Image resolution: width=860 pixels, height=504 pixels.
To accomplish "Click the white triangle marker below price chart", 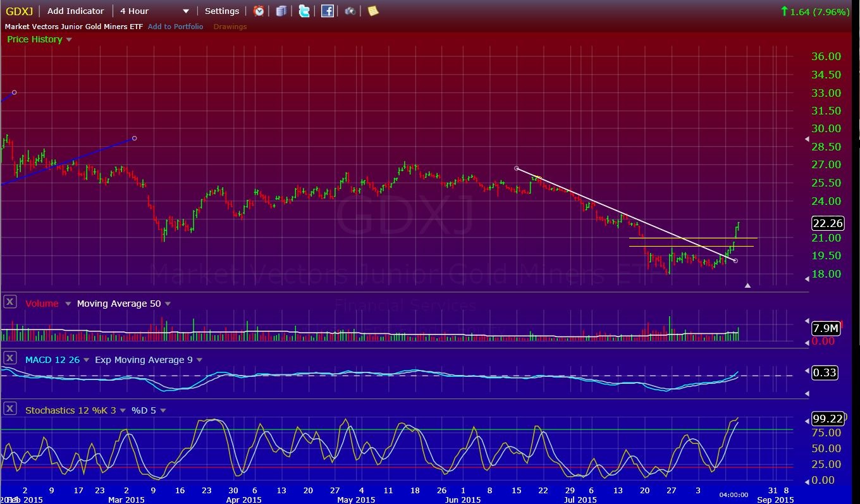I will 747,286.
